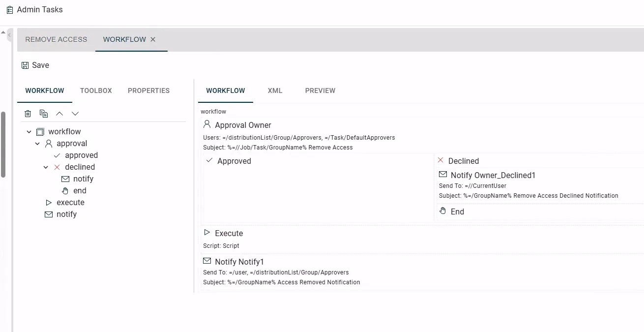
Task: Switch to the TOOLBOX tab
Action: 96,91
